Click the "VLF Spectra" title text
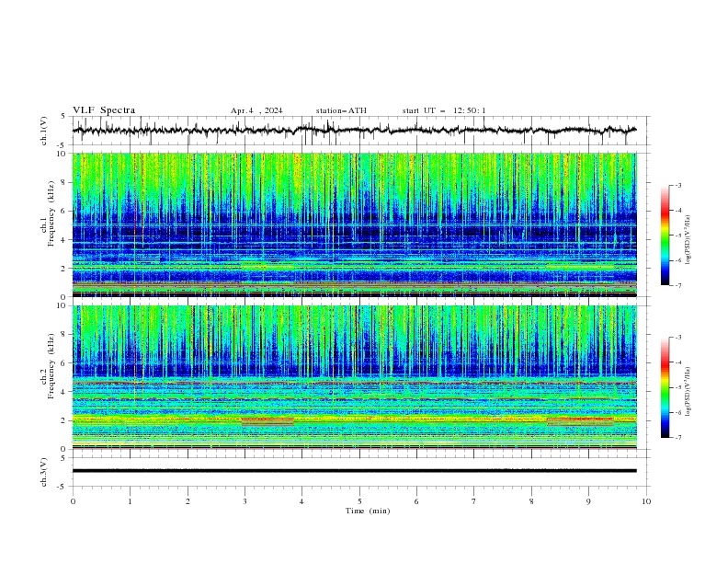 pos(104,110)
